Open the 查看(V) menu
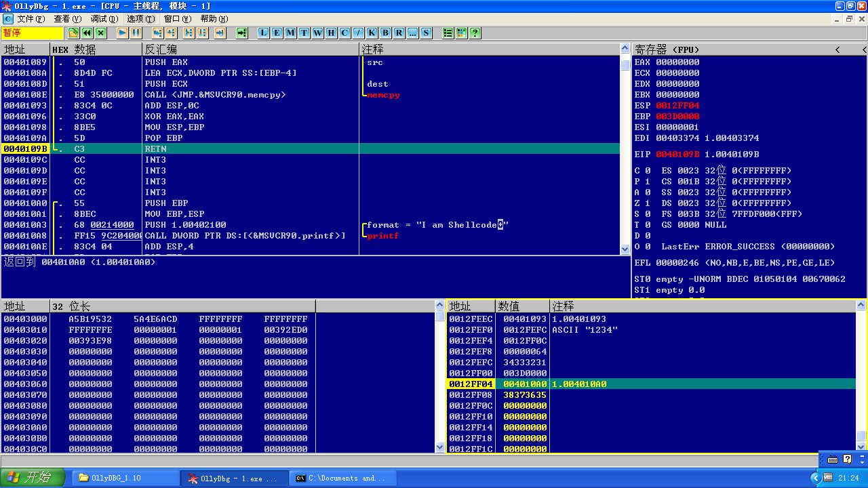The height and width of the screenshot is (488, 868). point(68,18)
